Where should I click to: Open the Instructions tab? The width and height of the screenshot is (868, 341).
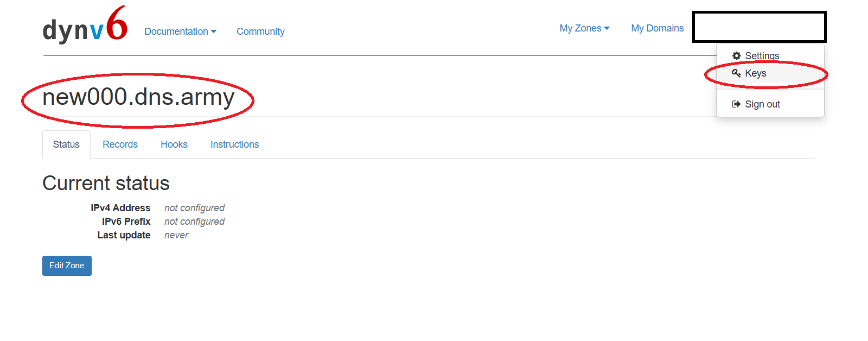click(234, 144)
